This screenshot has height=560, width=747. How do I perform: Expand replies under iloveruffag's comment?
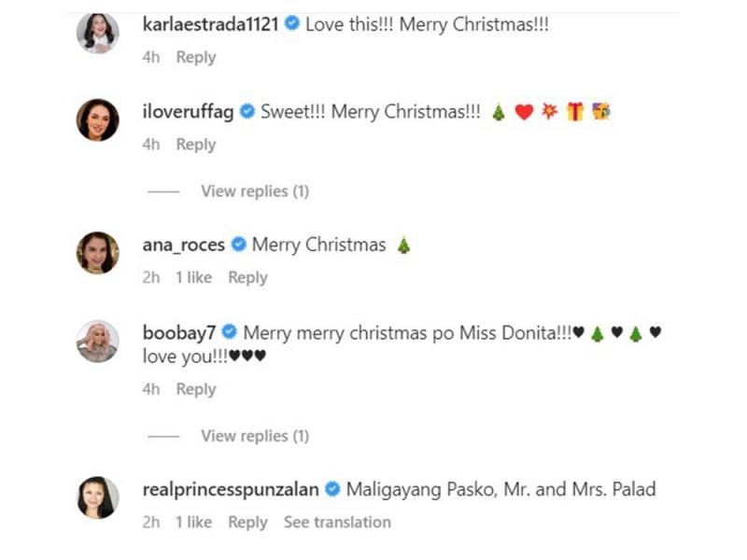pos(254,191)
